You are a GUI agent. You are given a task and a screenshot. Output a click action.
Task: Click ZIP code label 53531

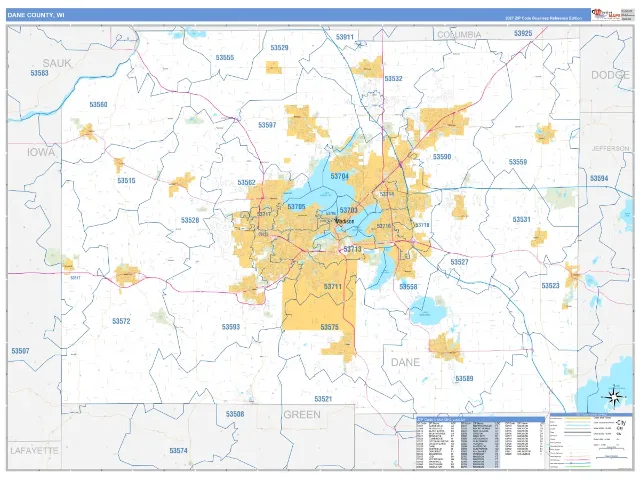point(521,220)
